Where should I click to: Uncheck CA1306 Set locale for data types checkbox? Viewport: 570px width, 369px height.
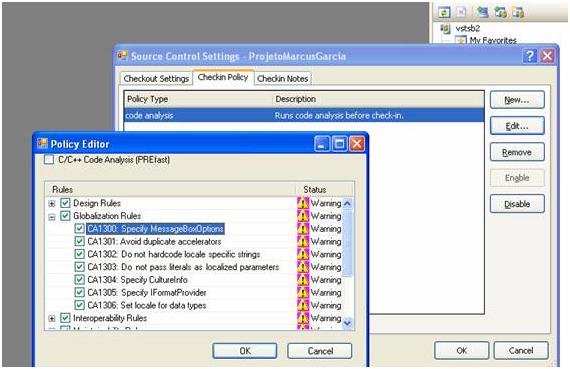[x=79, y=305]
